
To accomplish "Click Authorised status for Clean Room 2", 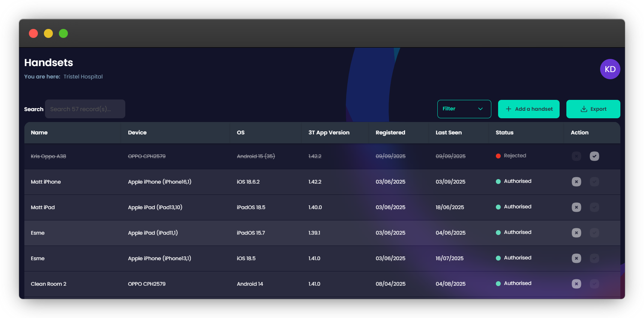I will (x=513, y=283).
